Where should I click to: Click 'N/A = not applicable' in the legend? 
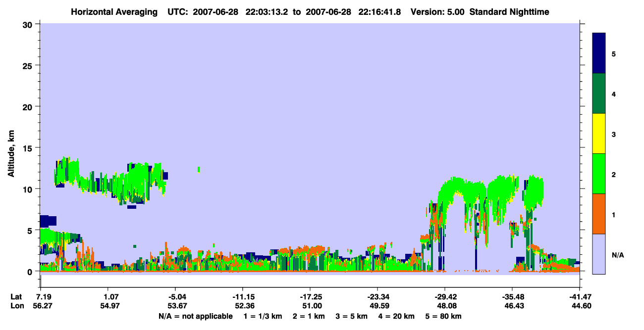click(x=195, y=316)
